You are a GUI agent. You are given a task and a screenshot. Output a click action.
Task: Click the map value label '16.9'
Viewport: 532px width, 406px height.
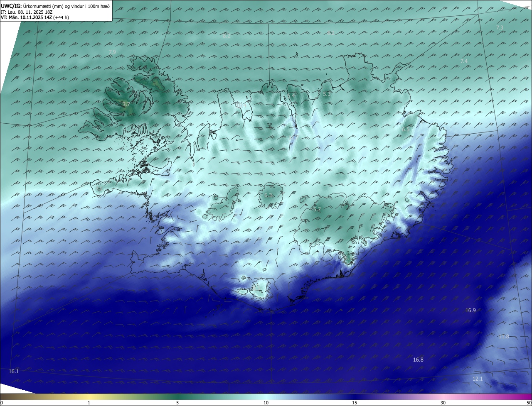[x=470, y=310]
